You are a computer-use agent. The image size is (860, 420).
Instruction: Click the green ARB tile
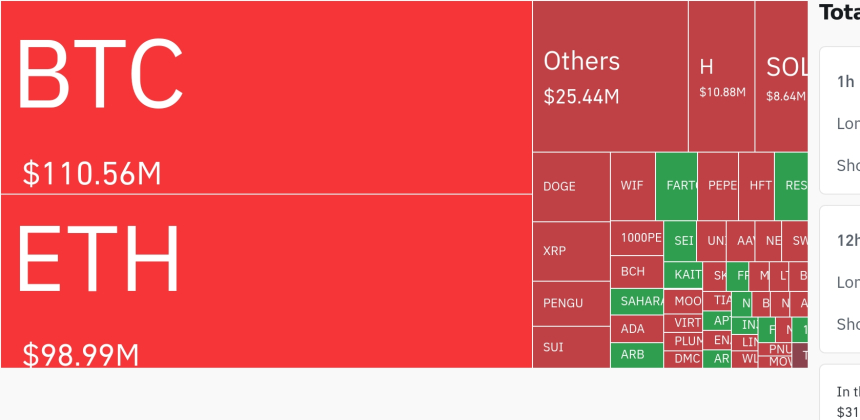click(x=637, y=355)
